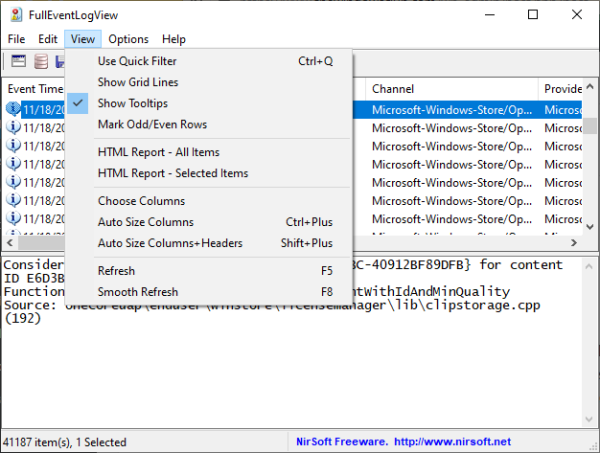Toggle Use Quick Filter
600x453 pixels.
click(x=136, y=61)
